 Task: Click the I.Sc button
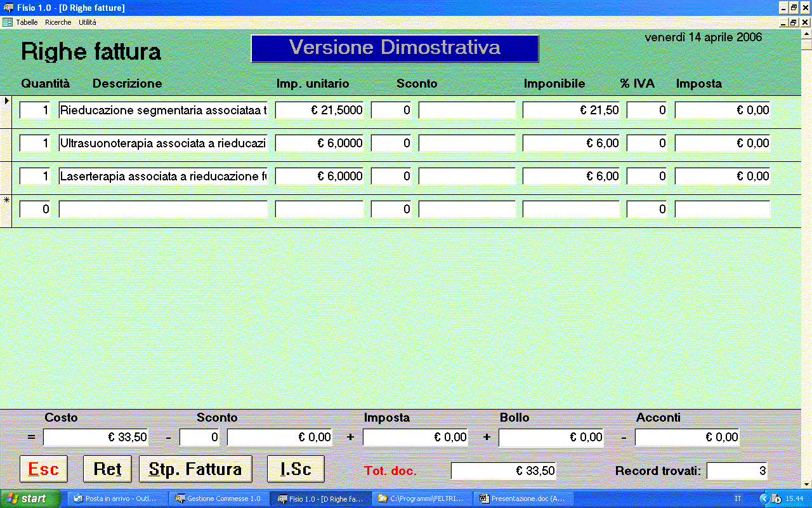296,469
